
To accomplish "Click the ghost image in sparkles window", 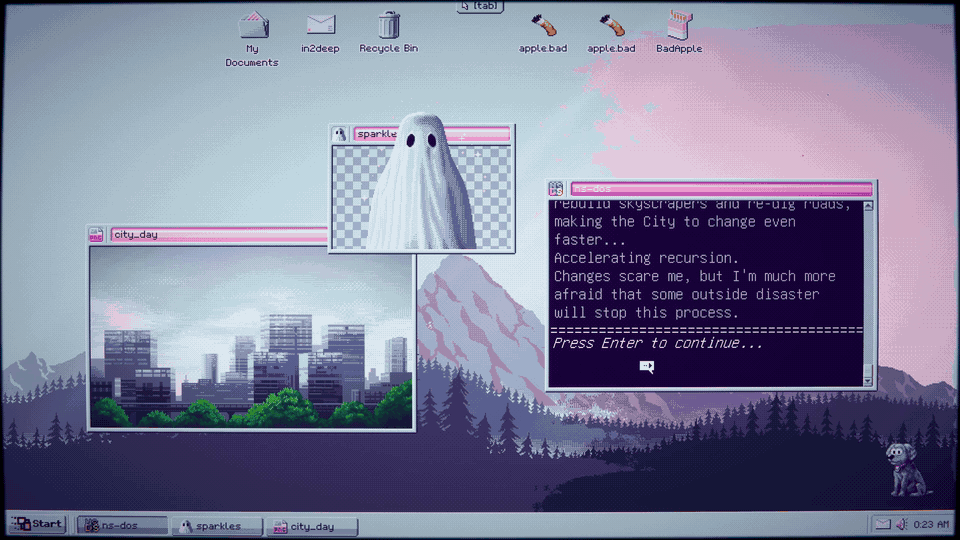I will coord(422,181).
